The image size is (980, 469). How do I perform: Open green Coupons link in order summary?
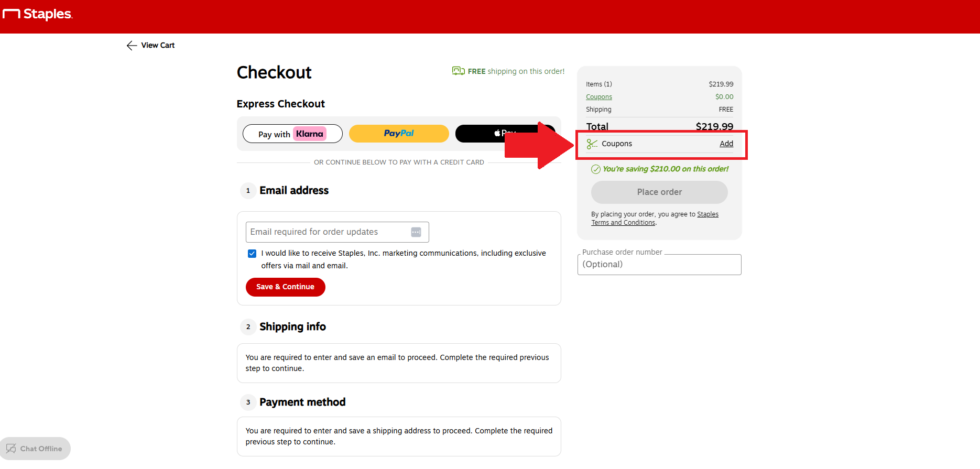[x=599, y=97]
